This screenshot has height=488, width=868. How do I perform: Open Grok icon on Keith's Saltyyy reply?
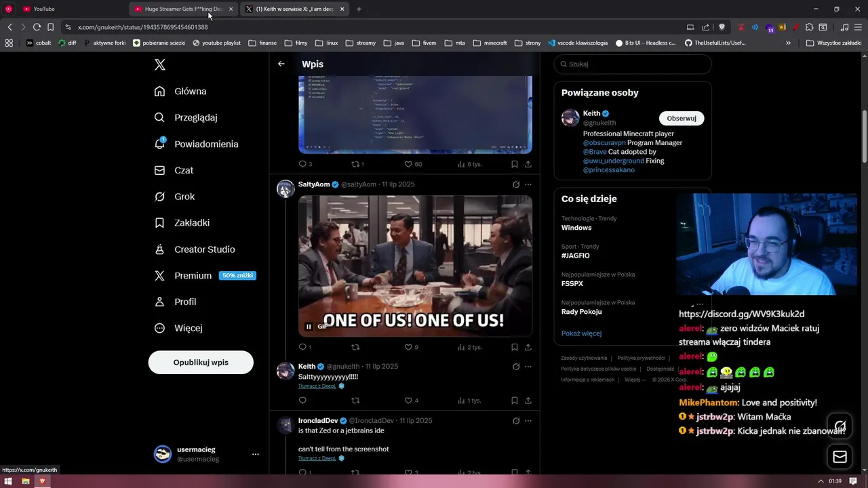click(x=516, y=367)
